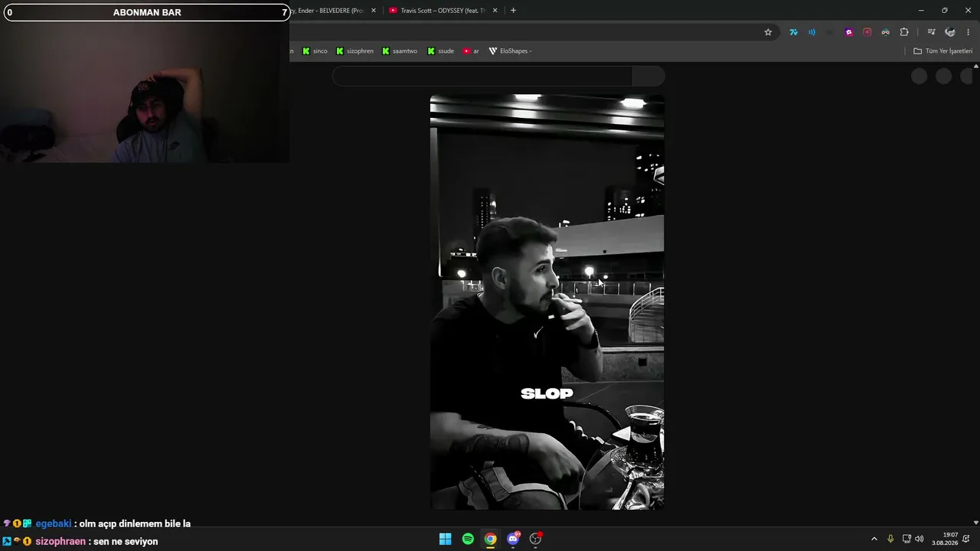
Task: Click the YouTube search input field
Action: [482, 76]
